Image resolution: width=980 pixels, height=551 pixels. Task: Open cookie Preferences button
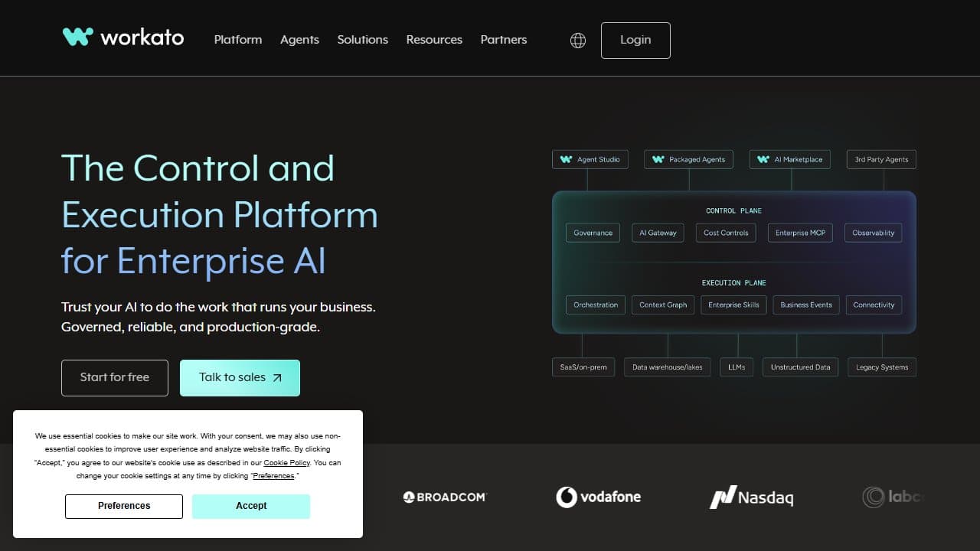point(124,506)
